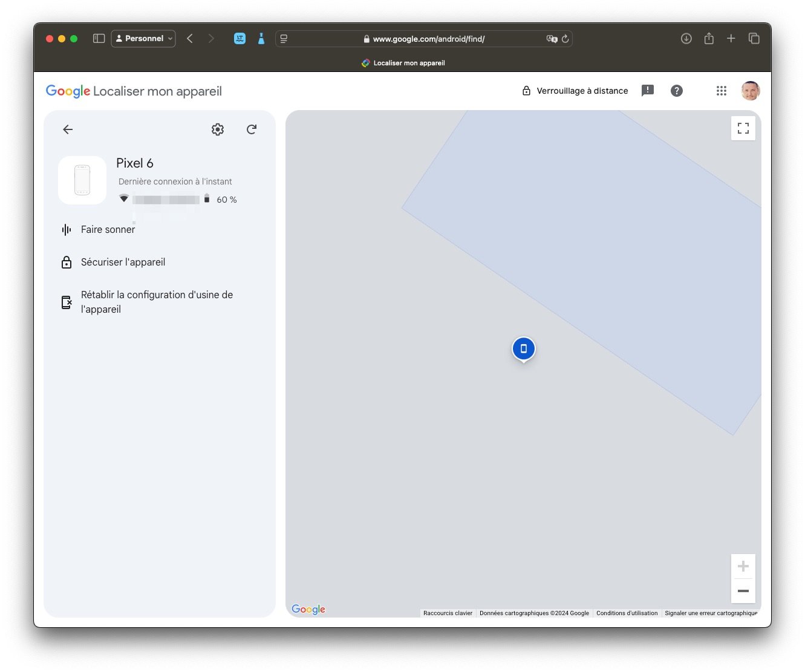Click the Google logo in the header
Image resolution: width=805 pixels, height=672 pixels.
coord(68,91)
